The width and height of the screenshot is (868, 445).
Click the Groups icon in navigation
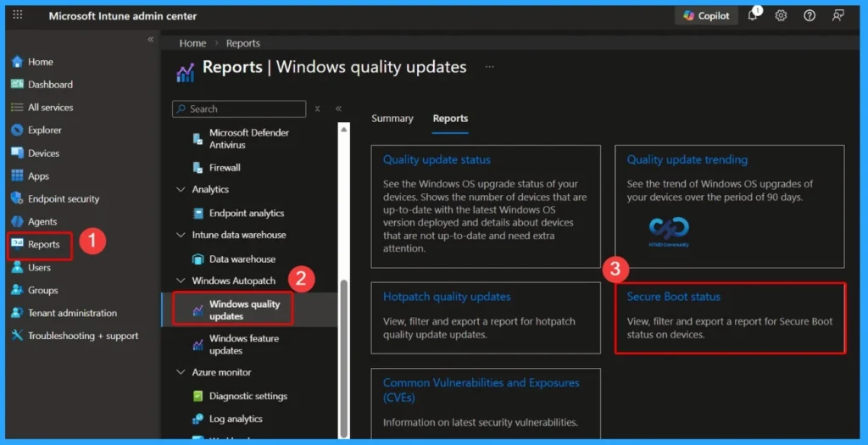pyautogui.click(x=17, y=290)
